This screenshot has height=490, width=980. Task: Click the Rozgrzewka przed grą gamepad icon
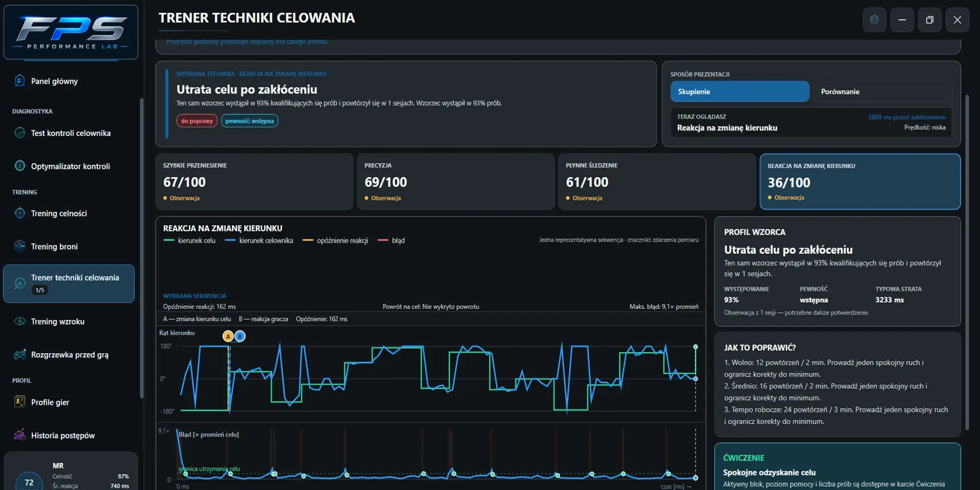coord(19,354)
